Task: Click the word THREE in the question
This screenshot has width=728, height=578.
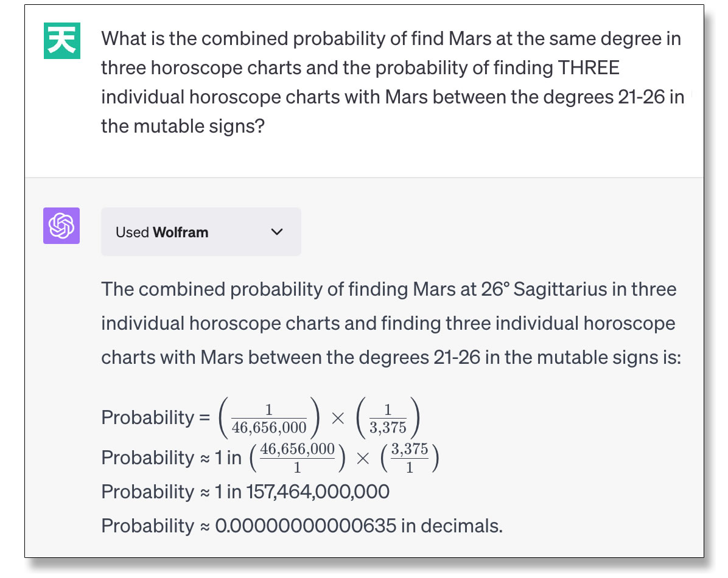Action: (x=589, y=68)
